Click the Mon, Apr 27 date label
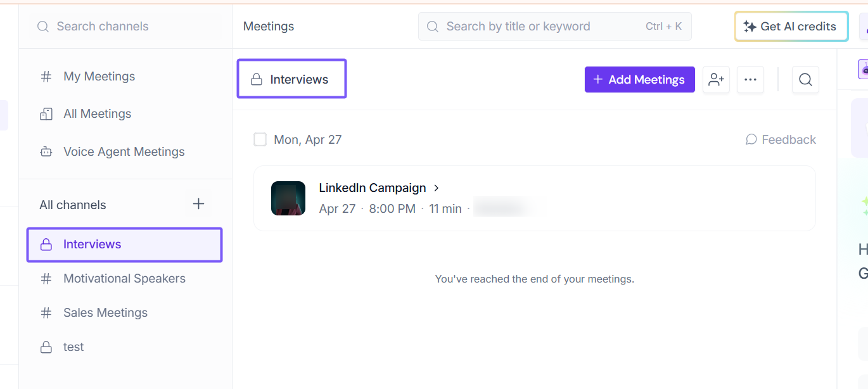The width and height of the screenshot is (868, 389). [308, 139]
